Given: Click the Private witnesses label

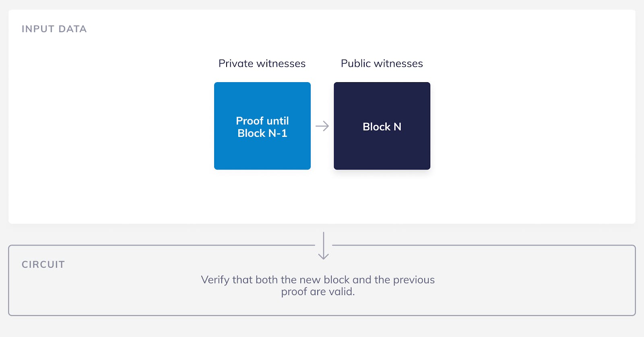Looking at the screenshot, I should (262, 64).
